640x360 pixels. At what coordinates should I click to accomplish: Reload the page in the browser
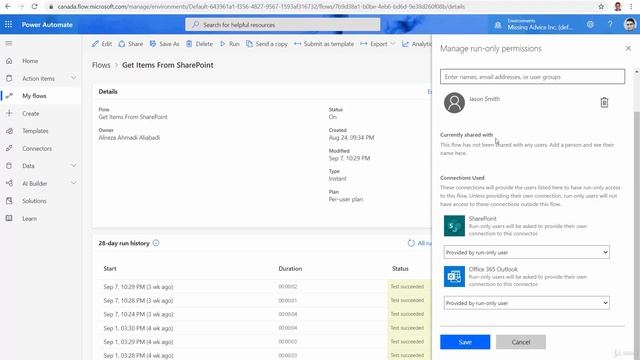[34, 7]
